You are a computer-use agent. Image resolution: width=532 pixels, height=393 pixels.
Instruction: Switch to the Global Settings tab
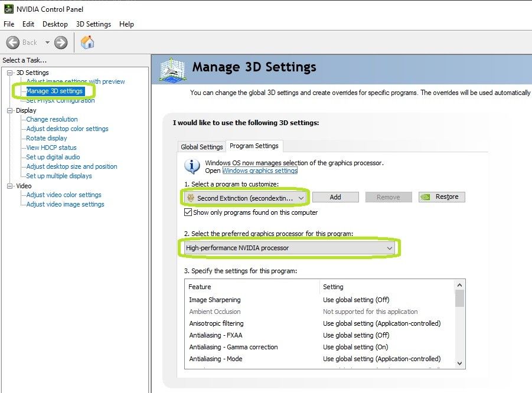[201, 147]
